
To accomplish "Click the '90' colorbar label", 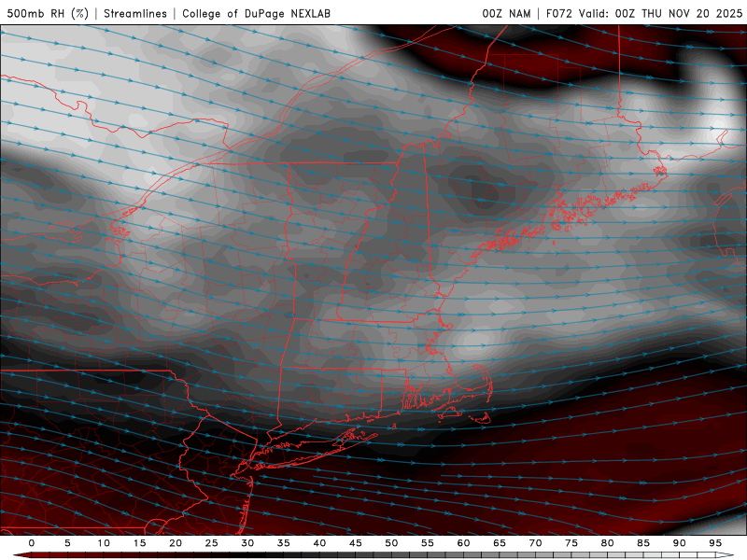I will pyautogui.click(x=680, y=543).
